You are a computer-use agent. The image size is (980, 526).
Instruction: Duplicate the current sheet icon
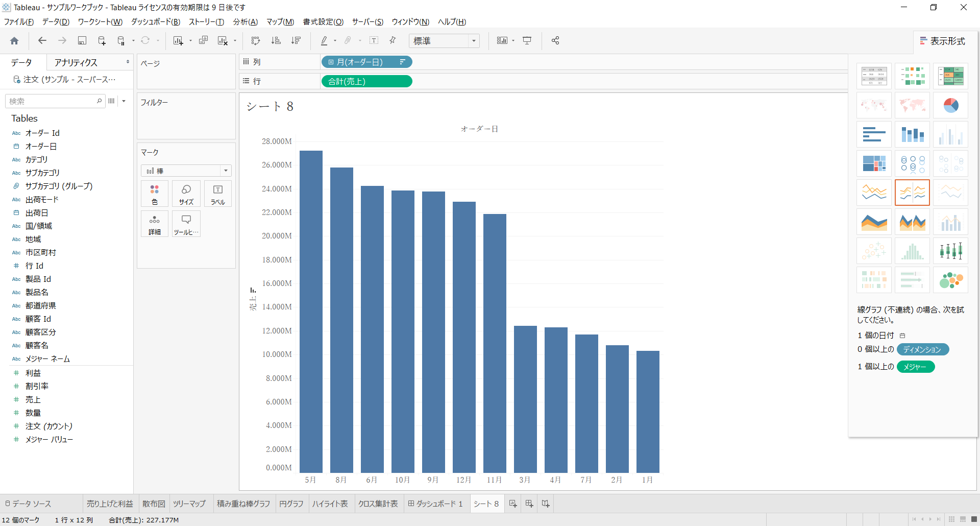[x=203, y=41]
